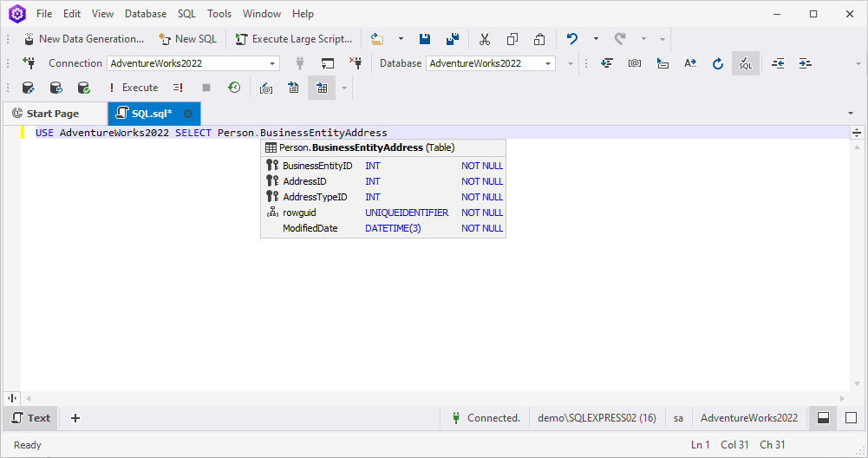Click the split columns icon near horizontal scrollbar

coord(11,398)
